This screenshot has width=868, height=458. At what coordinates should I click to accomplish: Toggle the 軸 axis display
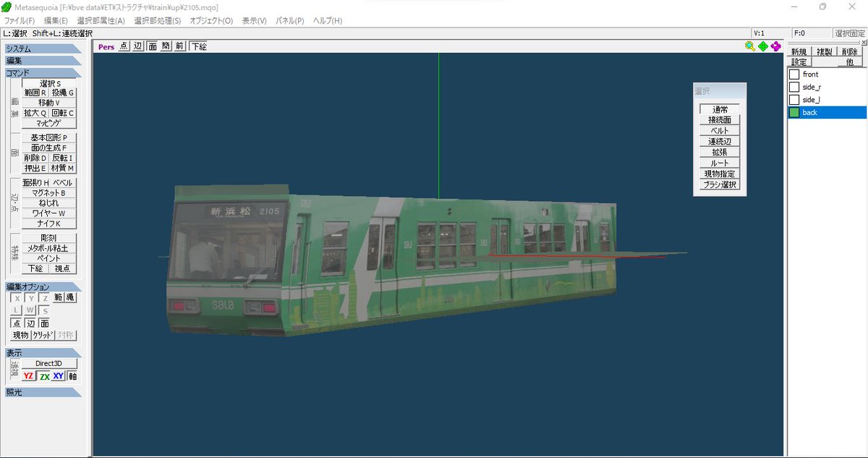pos(72,376)
